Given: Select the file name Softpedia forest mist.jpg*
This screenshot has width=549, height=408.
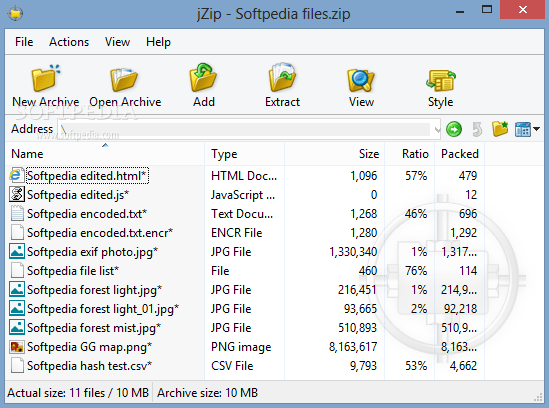Looking at the screenshot, I should coord(94,328).
